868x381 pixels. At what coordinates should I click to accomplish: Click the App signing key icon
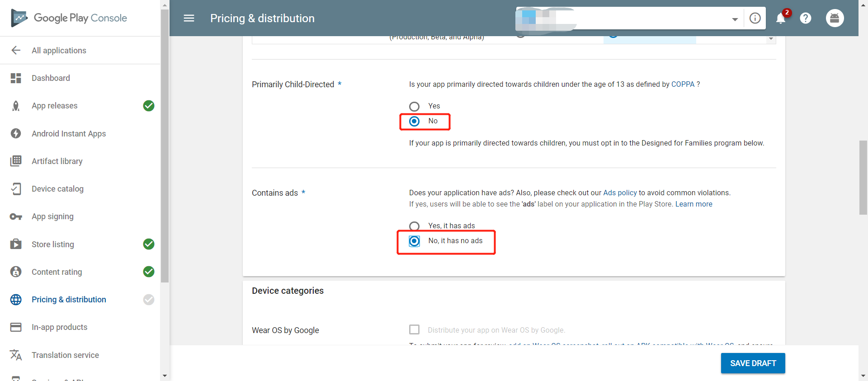(16, 216)
